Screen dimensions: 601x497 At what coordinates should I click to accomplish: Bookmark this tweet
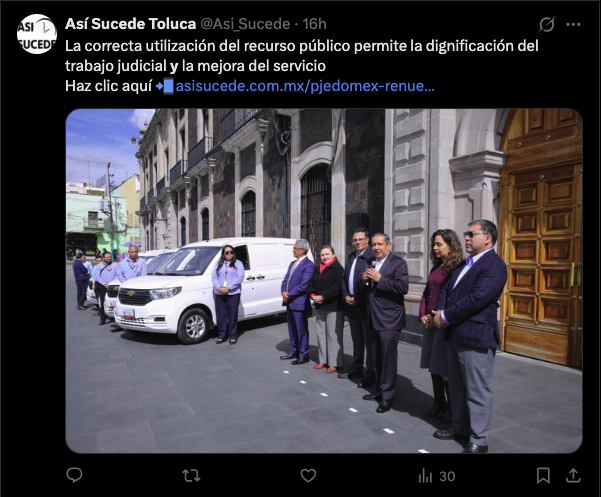pos(544,476)
